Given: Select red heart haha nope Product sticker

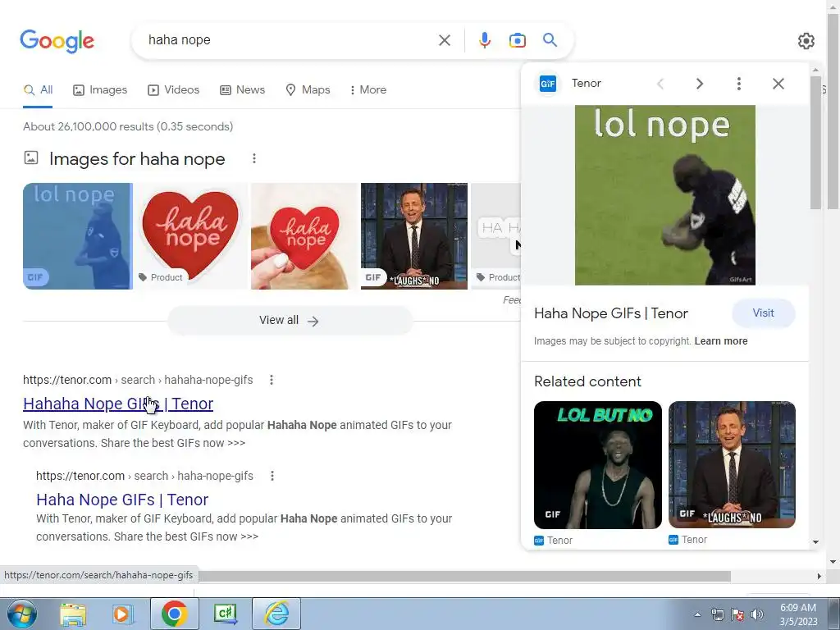Looking at the screenshot, I should click(190, 236).
